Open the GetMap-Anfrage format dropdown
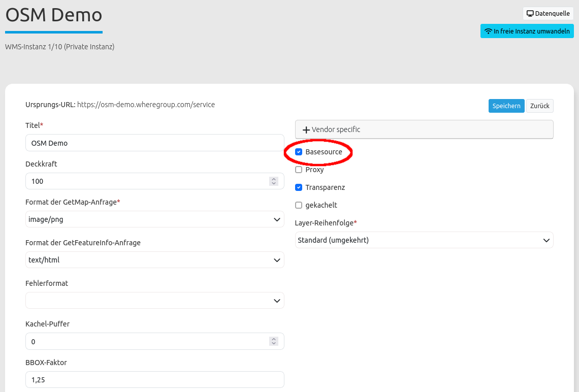 tap(154, 219)
